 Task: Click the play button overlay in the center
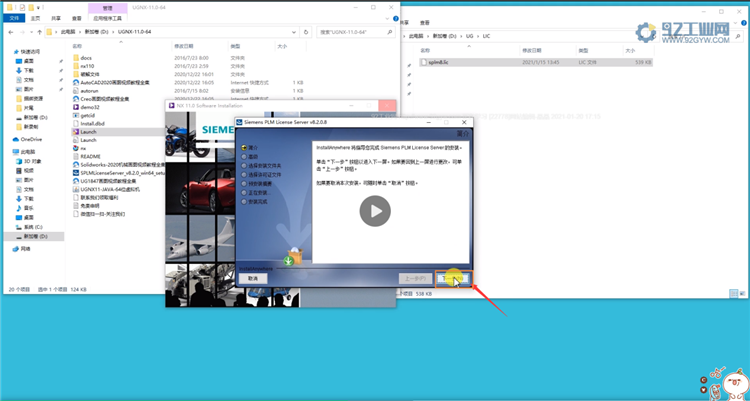[x=375, y=211]
